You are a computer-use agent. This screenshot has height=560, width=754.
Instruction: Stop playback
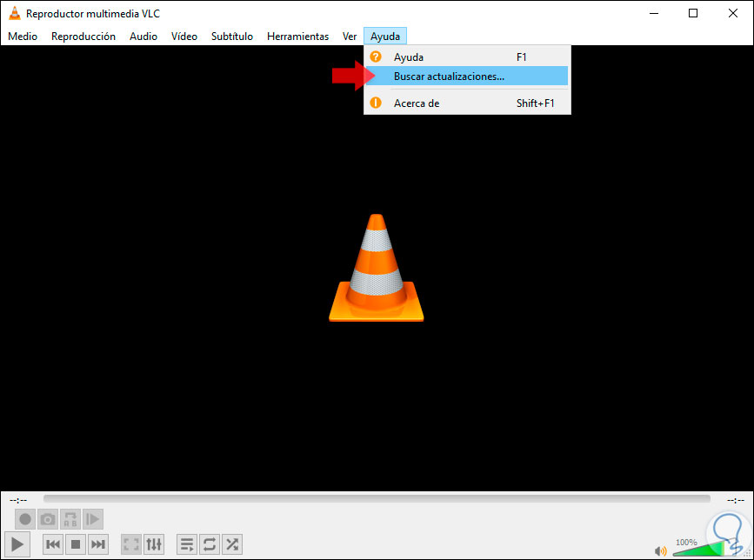pos(76,544)
